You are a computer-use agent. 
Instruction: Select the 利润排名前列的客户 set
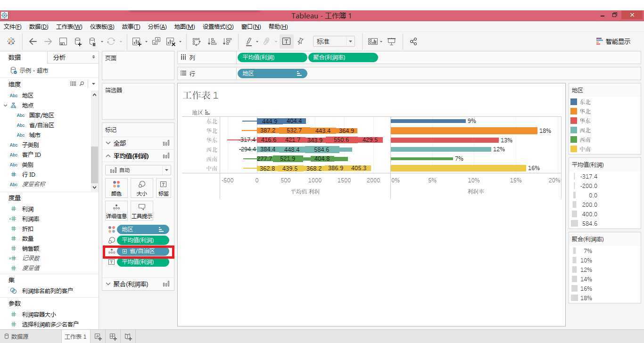[47, 291]
